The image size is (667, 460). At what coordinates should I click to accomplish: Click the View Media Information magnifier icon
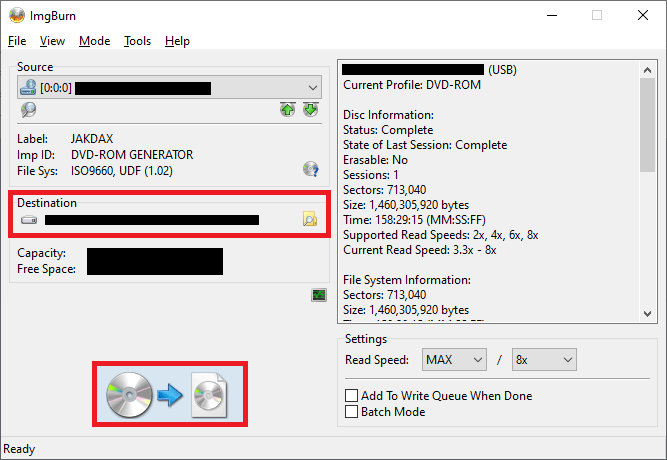[x=28, y=110]
